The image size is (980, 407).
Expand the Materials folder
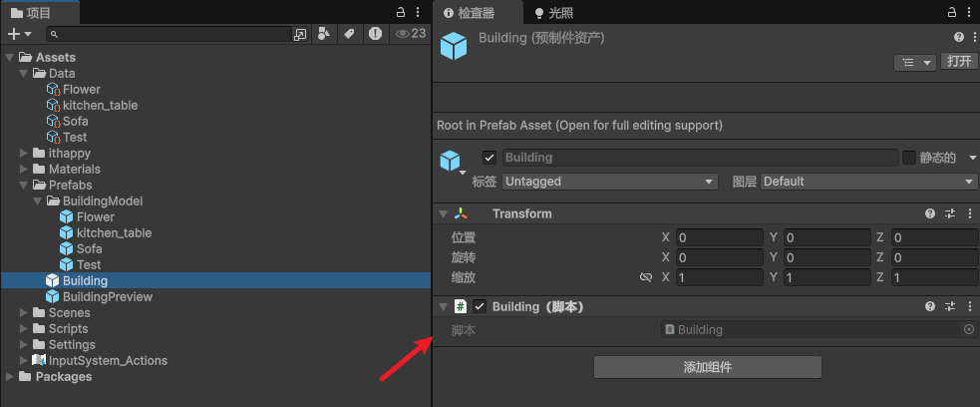(23, 169)
